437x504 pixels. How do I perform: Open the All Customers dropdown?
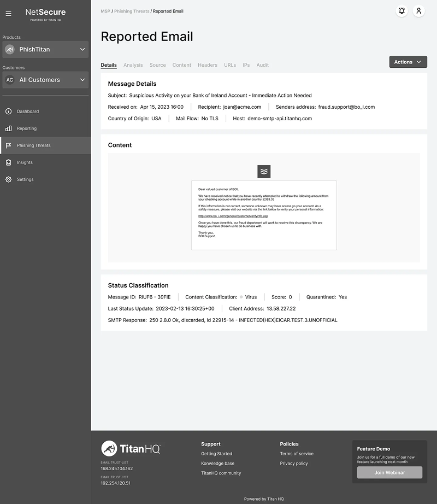[x=45, y=80]
